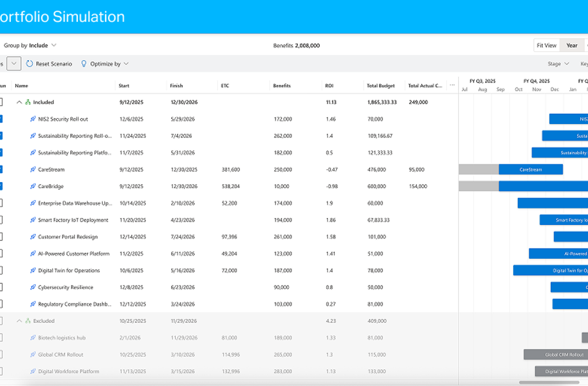The height and width of the screenshot is (386, 588).
Task: Click the Cybersecurity Resilience project icon
Action: click(33, 288)
